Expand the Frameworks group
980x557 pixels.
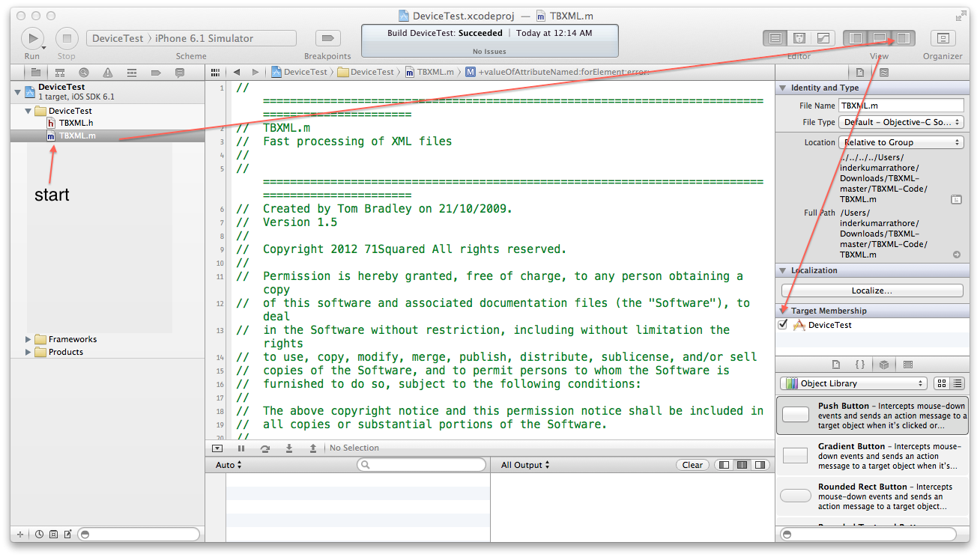(28, 339)
